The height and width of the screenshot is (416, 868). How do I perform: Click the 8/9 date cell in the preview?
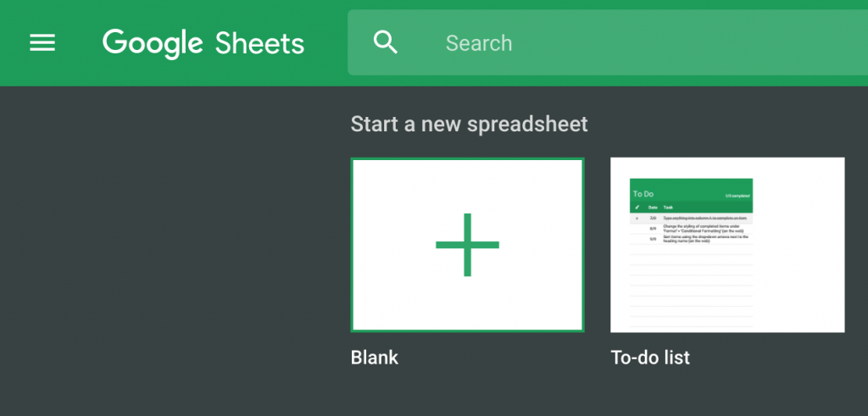pyautogui.click(x=653, y=229)
